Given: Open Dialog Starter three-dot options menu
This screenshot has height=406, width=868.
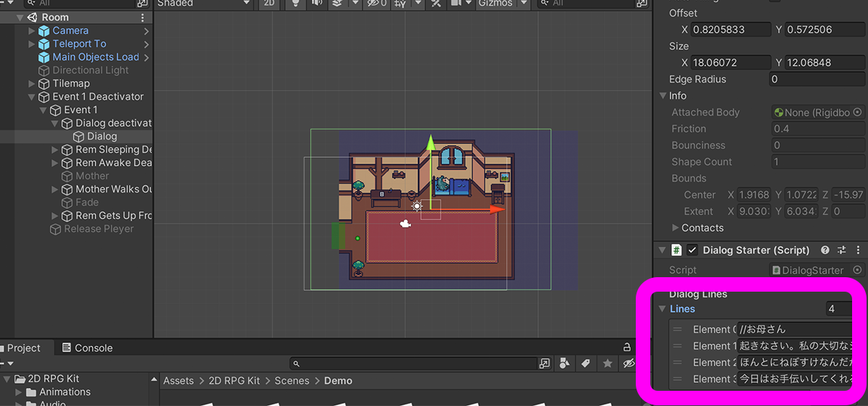Looking at the screenshot, I should (859, 250).
